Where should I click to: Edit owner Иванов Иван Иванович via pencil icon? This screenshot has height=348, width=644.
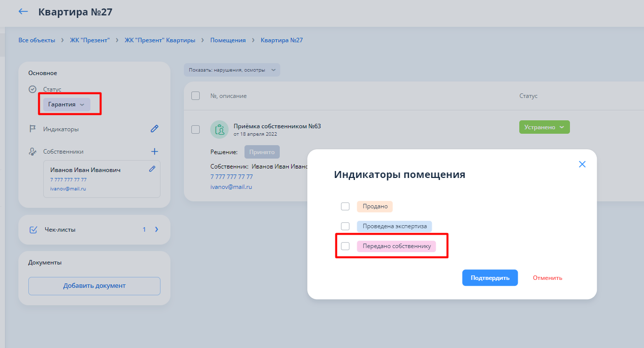pyautogui.click(x=152, y=169)
